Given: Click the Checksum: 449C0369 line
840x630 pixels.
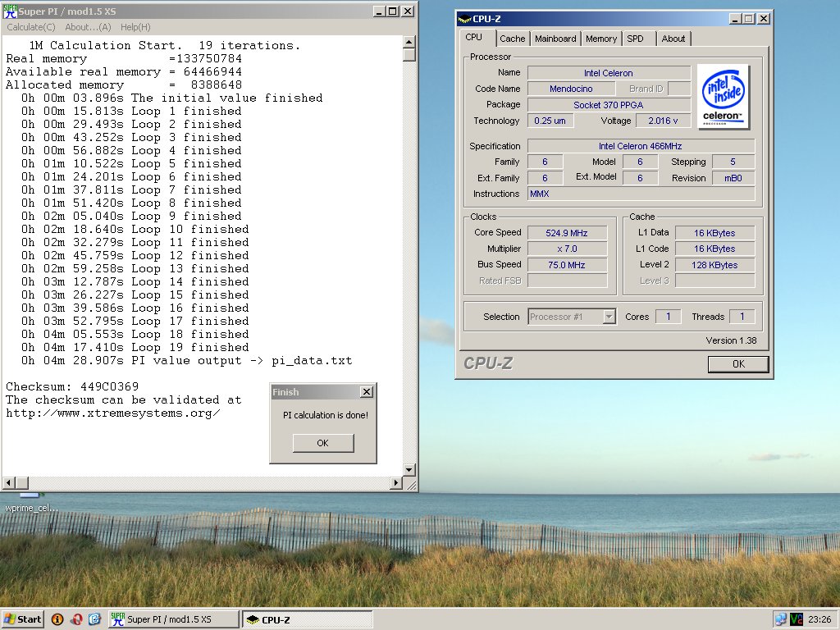Looking at the screenshot, I should (72, 386).
